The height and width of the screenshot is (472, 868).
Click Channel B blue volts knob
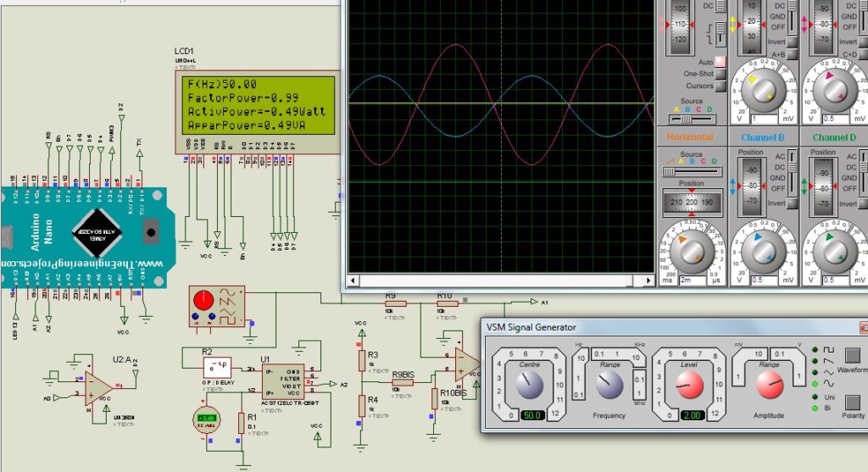[x=762, y=251]
